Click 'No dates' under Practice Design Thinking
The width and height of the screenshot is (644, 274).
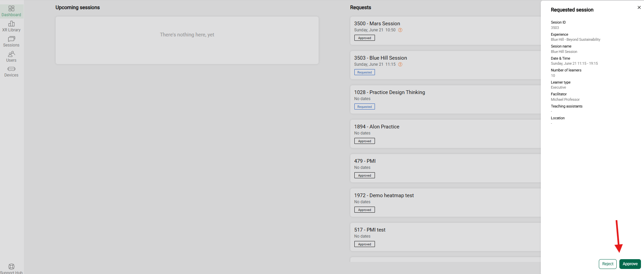(x=362, y=99)
